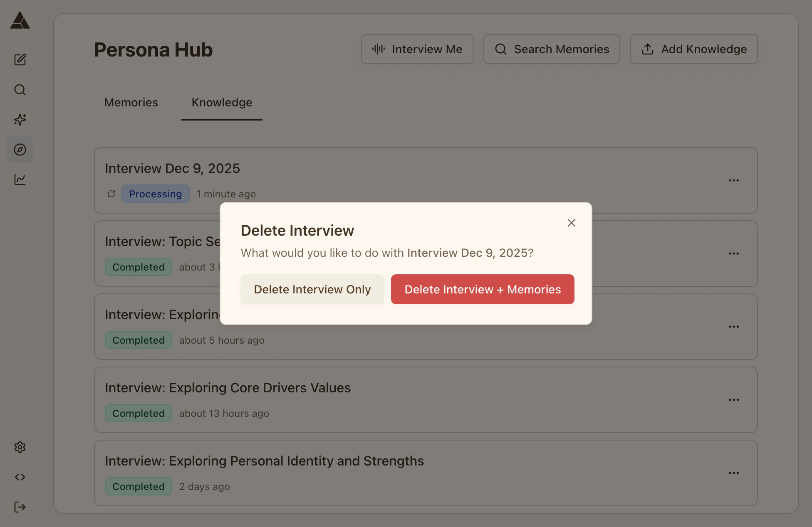This screenshot has width=812, height=527.
Task: Open the analytics chart icon in sidebar
Action: (20, 180)
